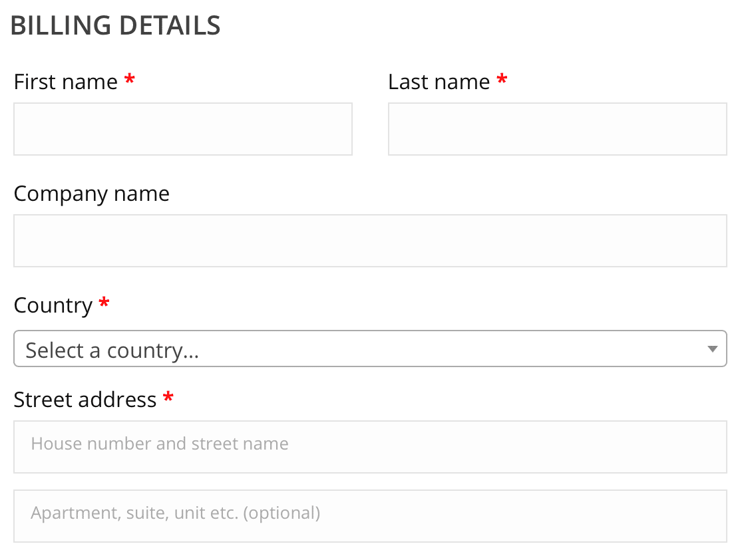
Task: Click the red asterisk next to Country
Action: tap(103, 304)
